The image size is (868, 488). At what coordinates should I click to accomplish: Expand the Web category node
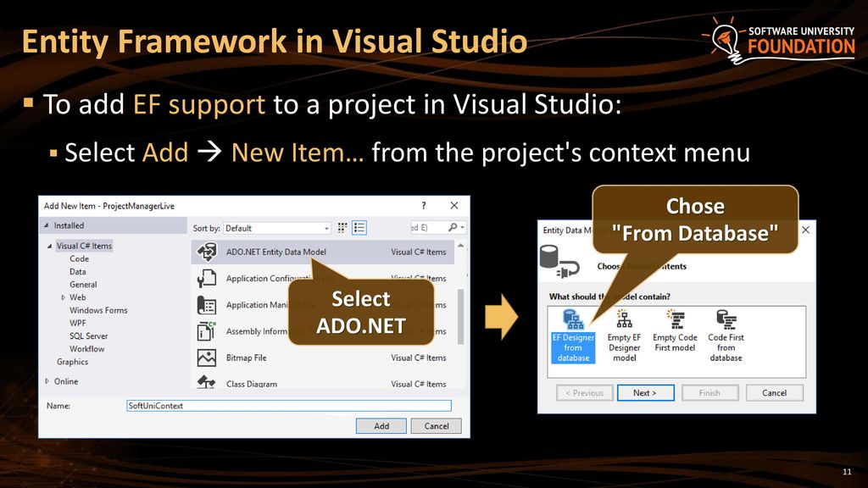[x=63, y=297]
